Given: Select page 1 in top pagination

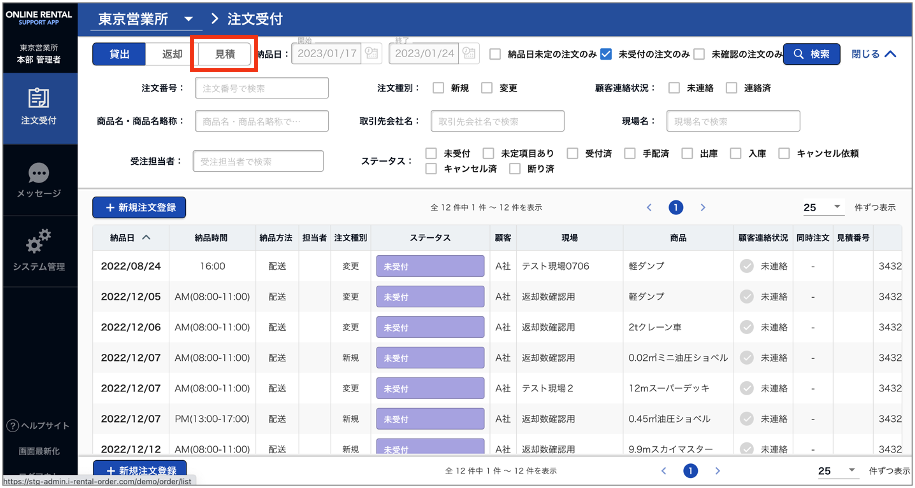Looking at the screenshot, I should pyautogui.click(x=676, y=207).
